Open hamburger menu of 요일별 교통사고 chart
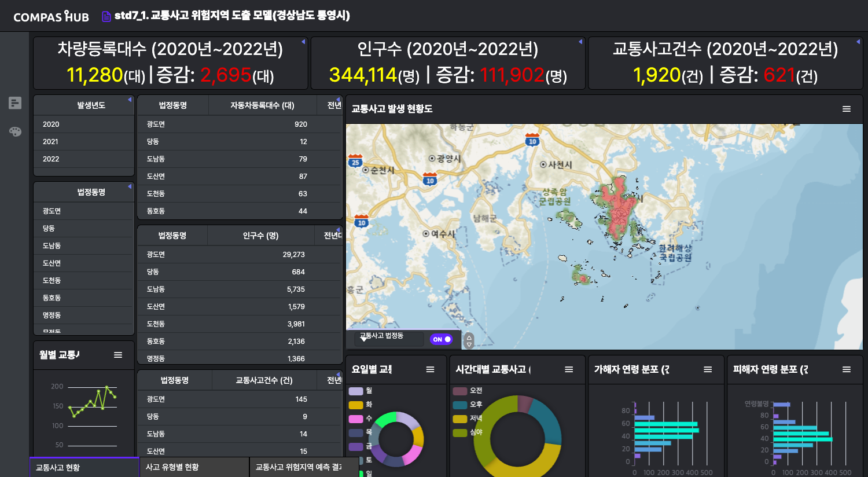The height and width of the screenshot is (477, 868). click(430, 369)
